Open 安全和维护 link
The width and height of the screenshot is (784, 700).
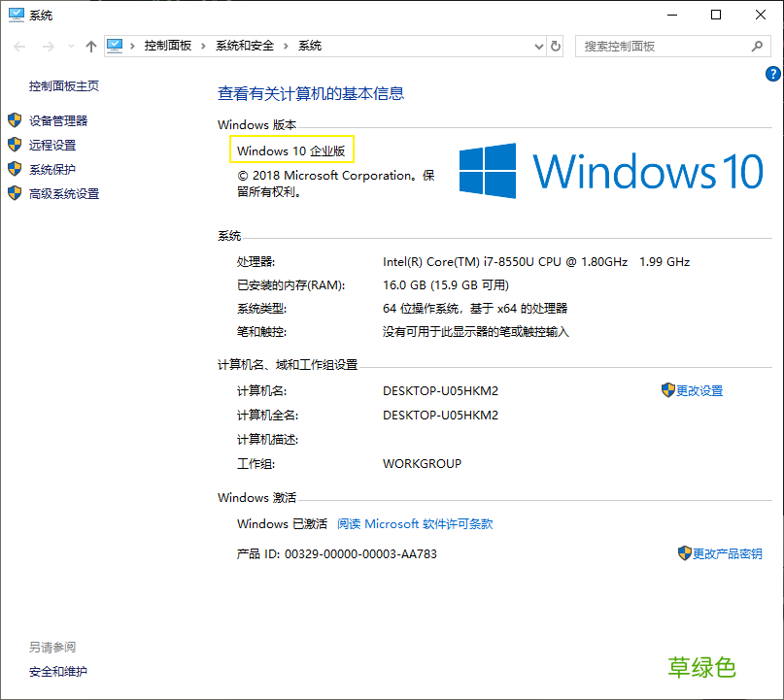coord(58,671)
